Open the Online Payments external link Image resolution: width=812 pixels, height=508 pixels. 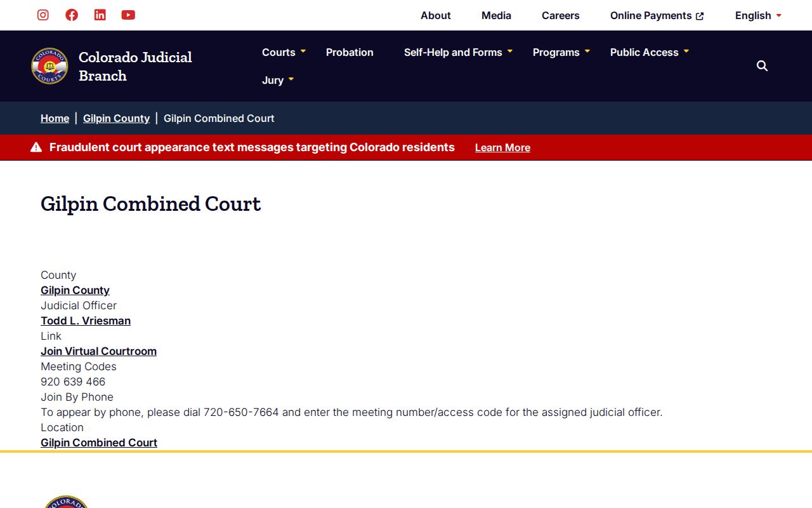(657, 15)
